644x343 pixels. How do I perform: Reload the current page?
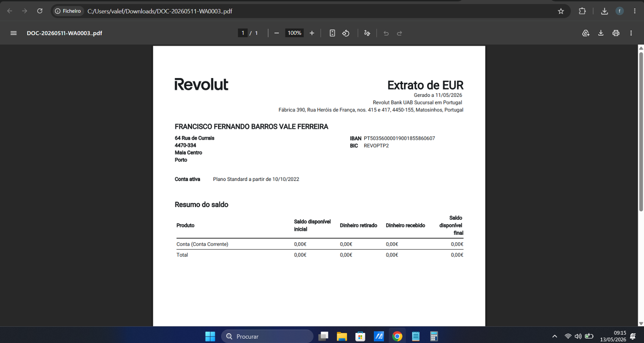point(39,11)
